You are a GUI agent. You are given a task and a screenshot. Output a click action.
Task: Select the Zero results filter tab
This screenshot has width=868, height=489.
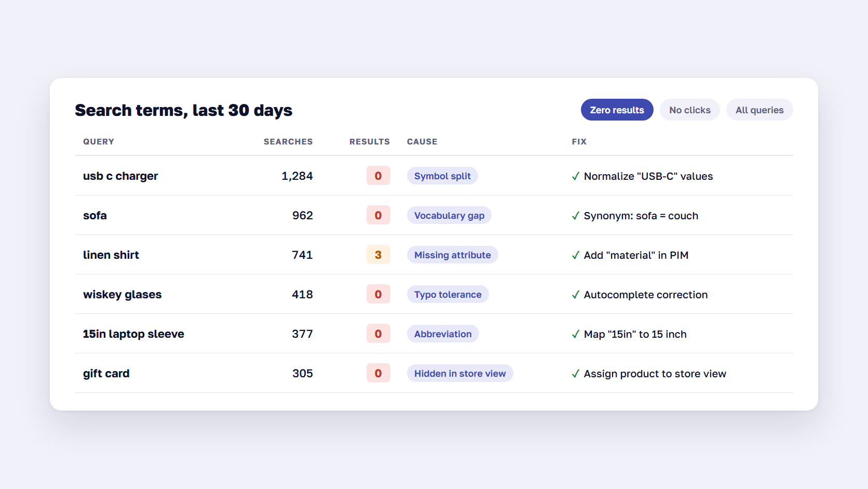coord(617,110)
